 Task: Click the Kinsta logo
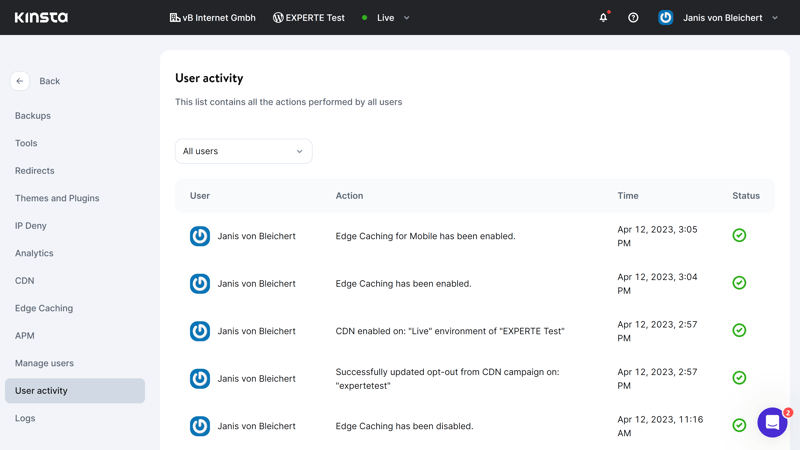(x=41, y=17)
